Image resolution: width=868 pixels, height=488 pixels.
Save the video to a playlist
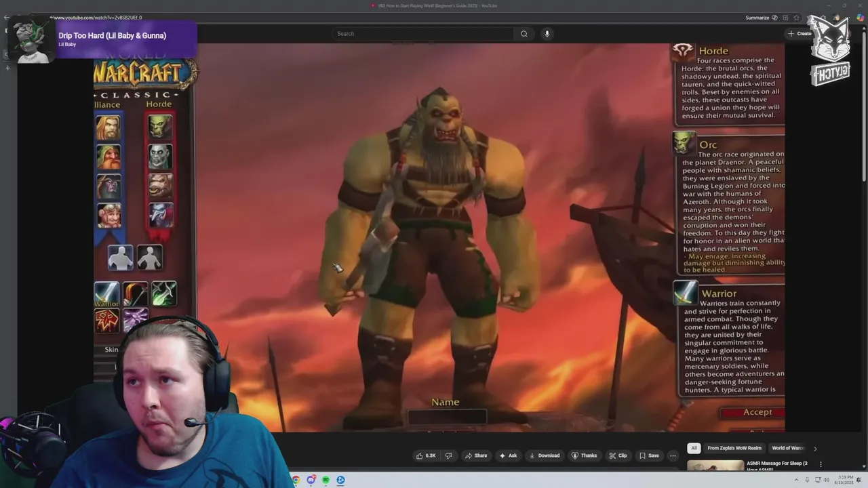point(650,455)
